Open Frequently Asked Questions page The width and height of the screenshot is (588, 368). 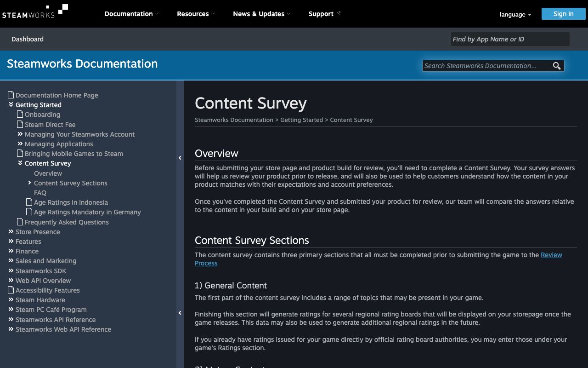pyautogui.click(x=67, y=222)
